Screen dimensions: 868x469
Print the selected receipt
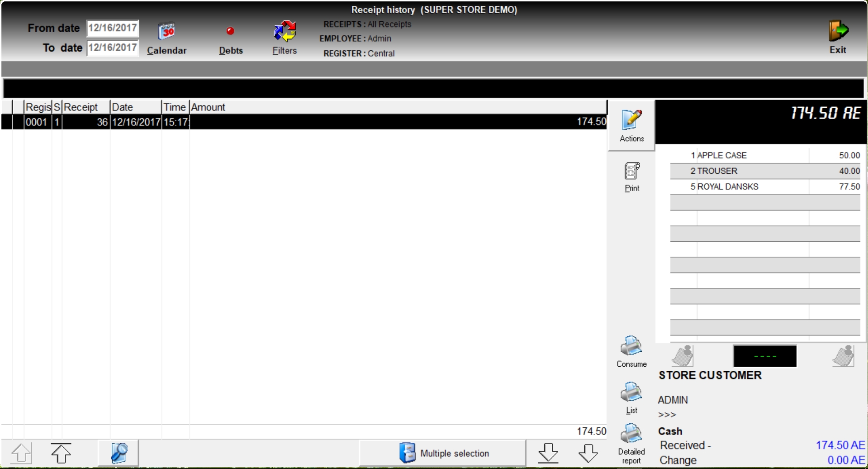[631, 177]
